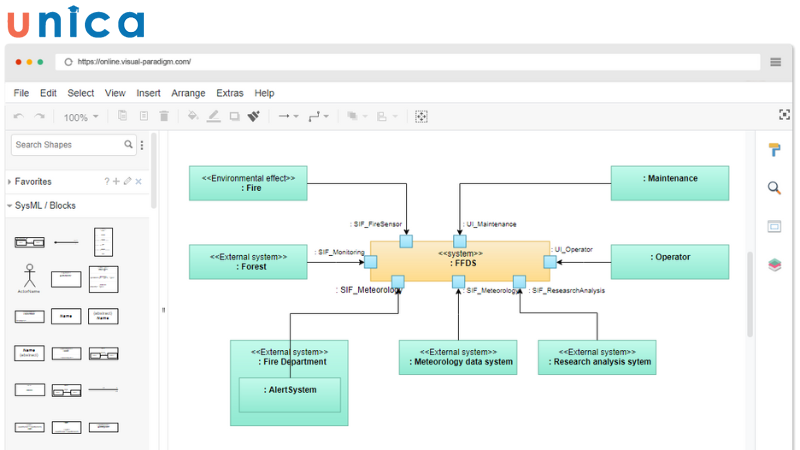
Task: Open the Format paint roller panel
Action: pos(774,150)
